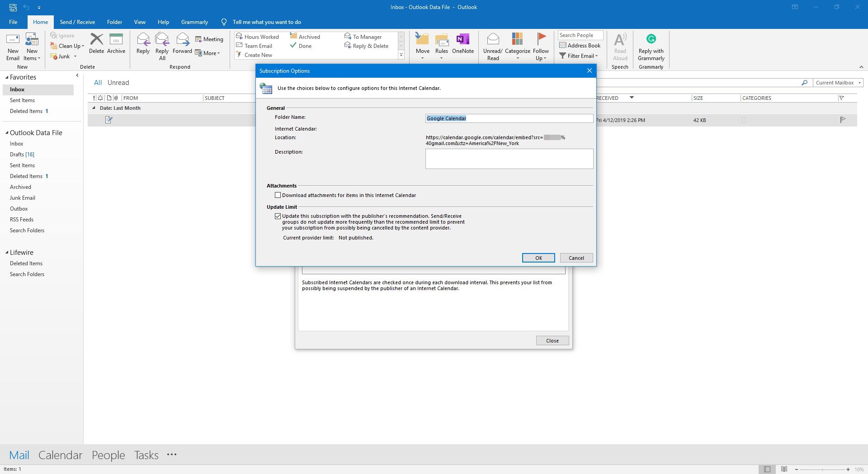Switch to People in navigation bar
This screenshot has height=474, width=868.
tap(108, 455)
